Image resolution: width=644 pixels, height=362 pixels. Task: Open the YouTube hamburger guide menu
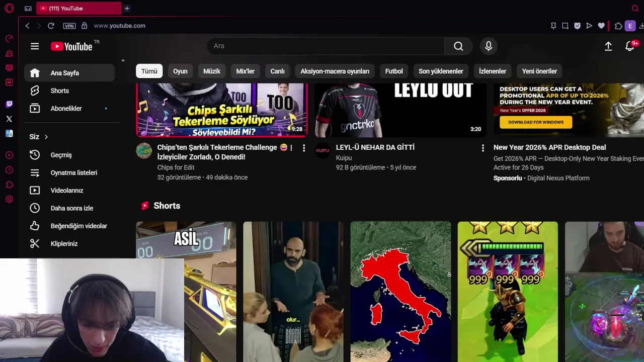pyautogui.click(x=35, y=46)
